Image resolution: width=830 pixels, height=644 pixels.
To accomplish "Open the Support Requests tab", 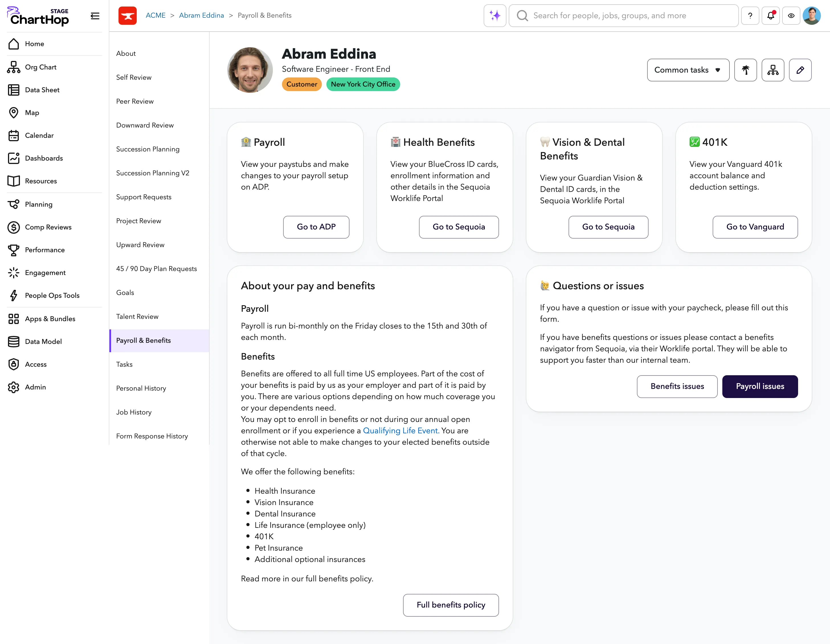I will (159, 197).
